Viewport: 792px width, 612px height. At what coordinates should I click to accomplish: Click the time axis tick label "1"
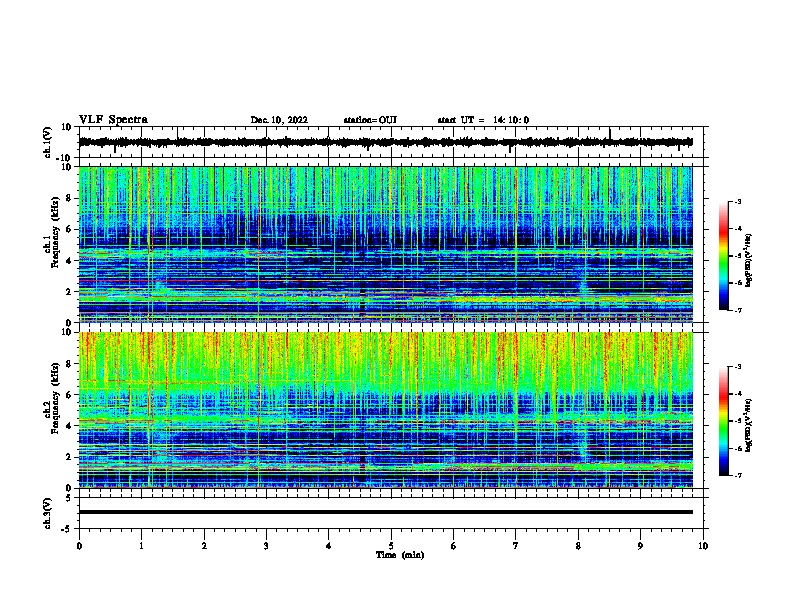point(141,546)
